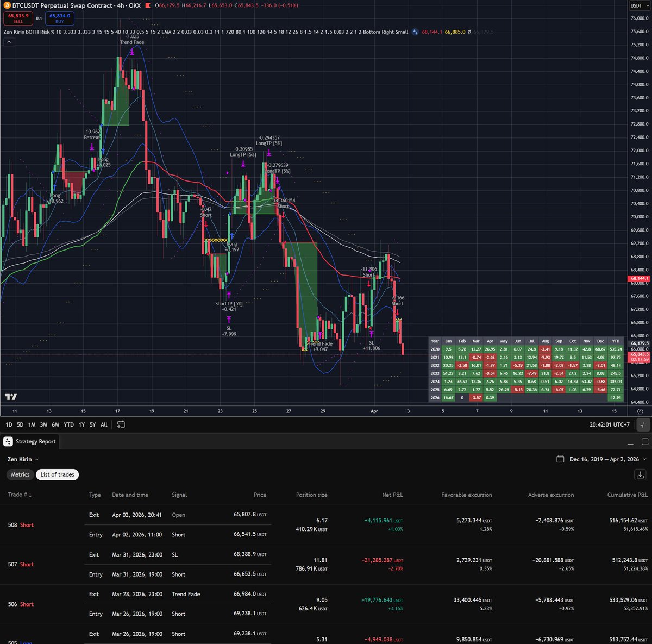Image resolution: width=652 pixels, height=644 pixels.
Task: Select the List of trades tab
Action: (x=57, y=474)
